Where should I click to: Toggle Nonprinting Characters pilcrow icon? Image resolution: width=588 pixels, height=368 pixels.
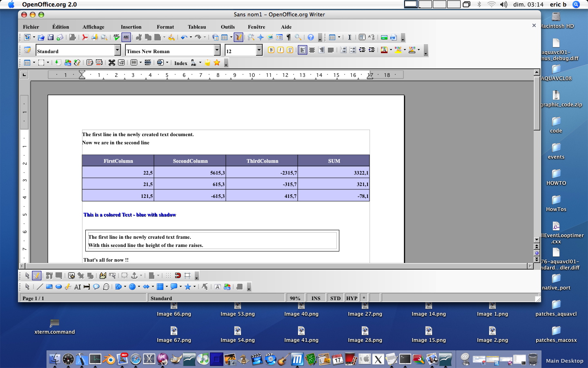coord(289,38)
